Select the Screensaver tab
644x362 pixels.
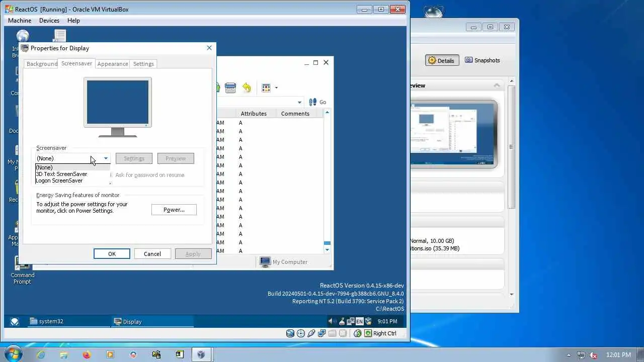pos(76,63)
